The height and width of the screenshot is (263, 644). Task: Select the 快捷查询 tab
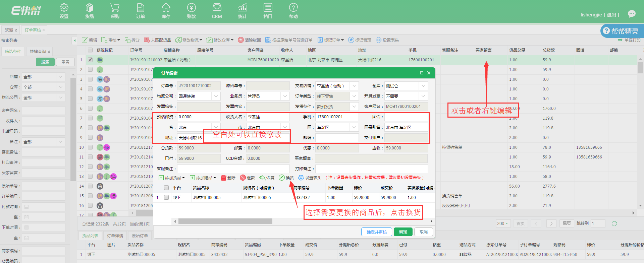(x=40, y=51)
